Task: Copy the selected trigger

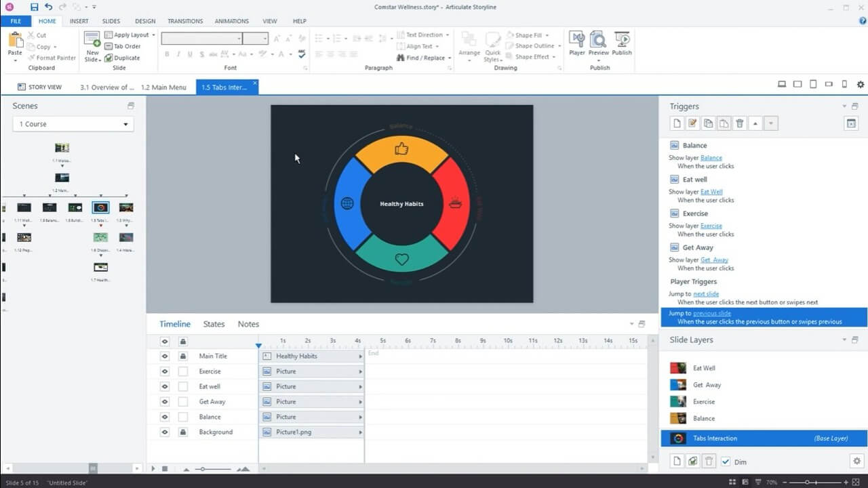Action: point(708,123)
